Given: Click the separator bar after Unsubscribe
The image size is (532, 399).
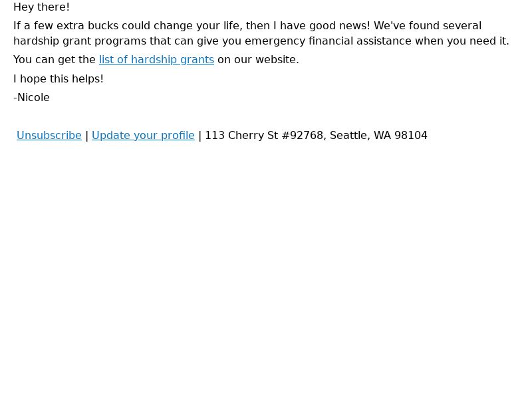Looking at the screenshot, I should (x=87, y=136).
